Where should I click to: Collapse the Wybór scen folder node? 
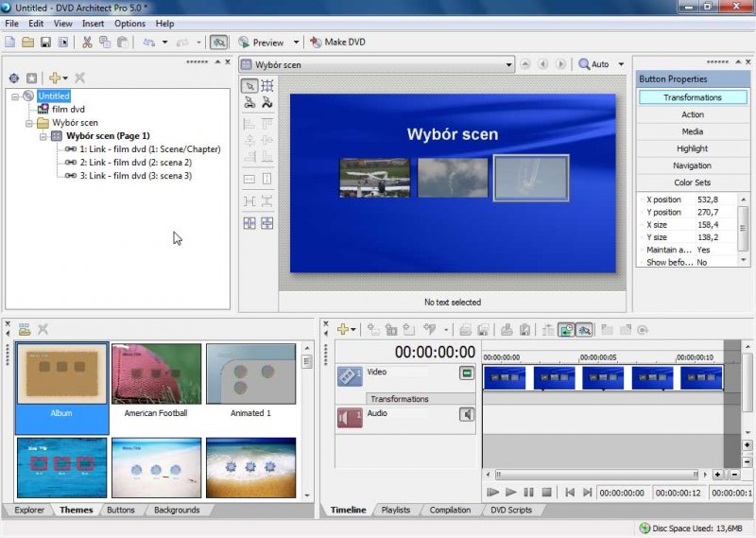pos(29,123)
